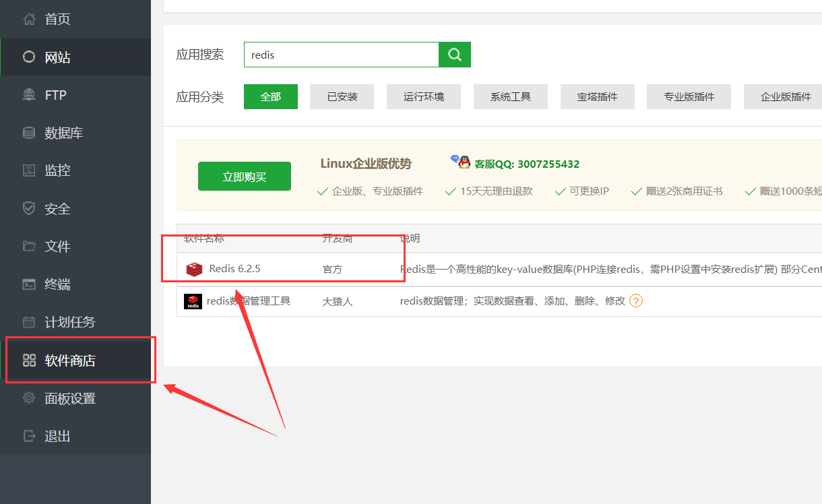
Task: Click the 赠送2张商用证书 benefit text
Action: [684, 191]
